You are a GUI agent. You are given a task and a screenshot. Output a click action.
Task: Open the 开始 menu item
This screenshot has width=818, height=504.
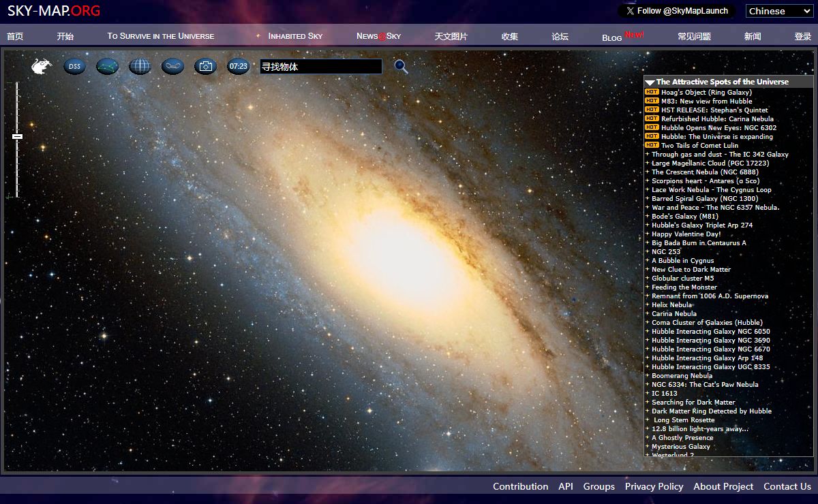point(65,36)
